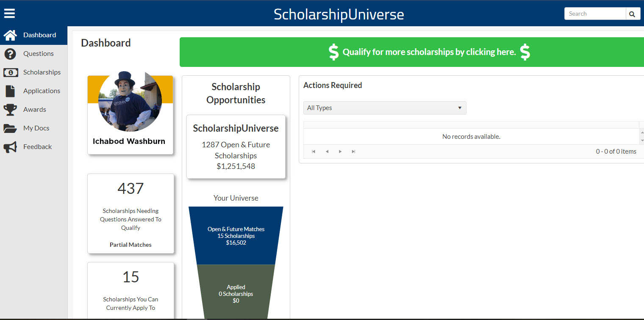
Task: Go to first page of records
Action: click(x=314, y=152)
